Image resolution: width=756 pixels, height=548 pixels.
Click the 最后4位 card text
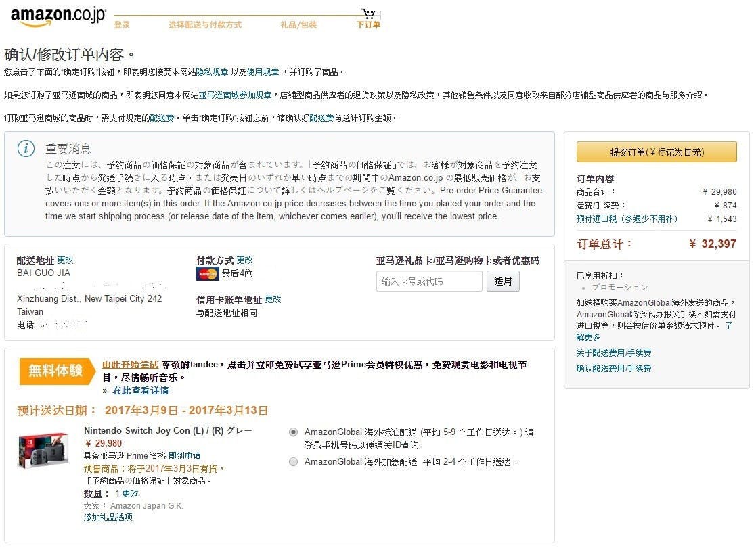pos(237,274)
